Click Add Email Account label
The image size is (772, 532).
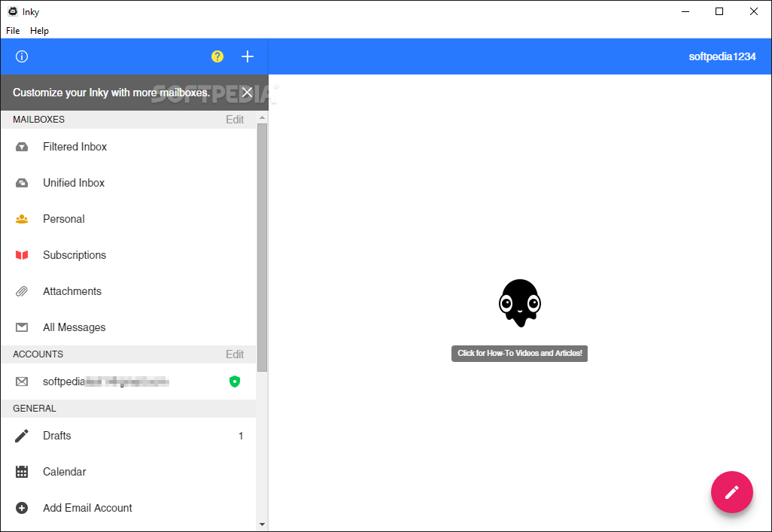87,508
